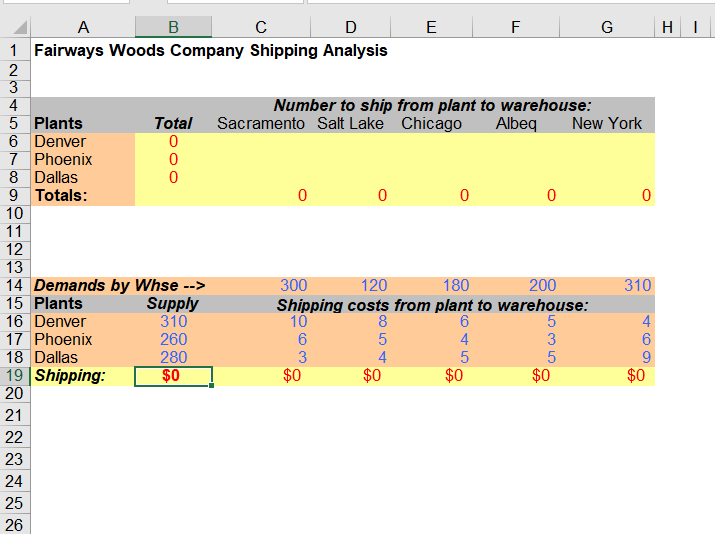Select column F header
Screen dimensions: 715x534
point(516,27)
